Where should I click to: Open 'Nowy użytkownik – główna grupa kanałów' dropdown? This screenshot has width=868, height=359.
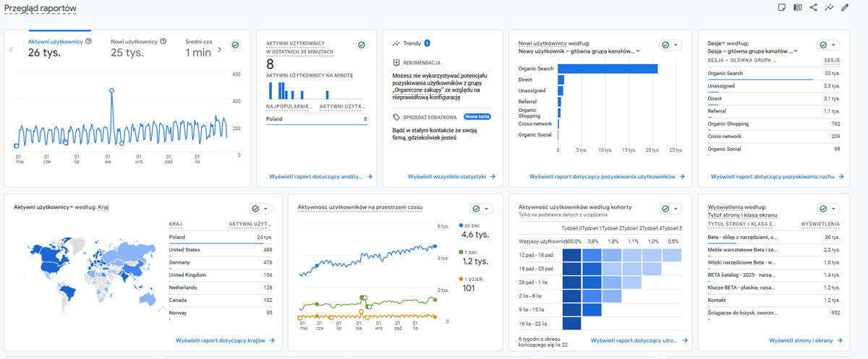(579, 51)
